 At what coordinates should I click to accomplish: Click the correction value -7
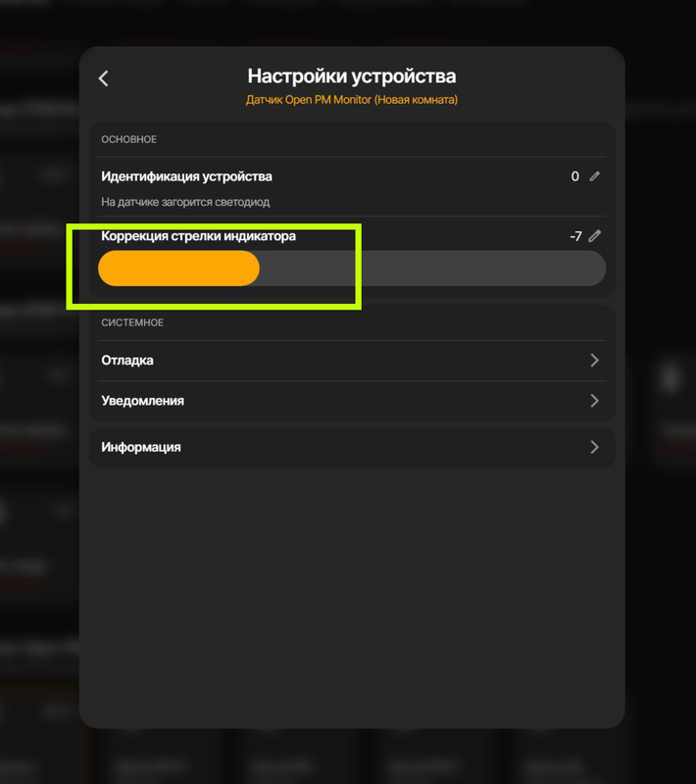[x=575, y=236]
